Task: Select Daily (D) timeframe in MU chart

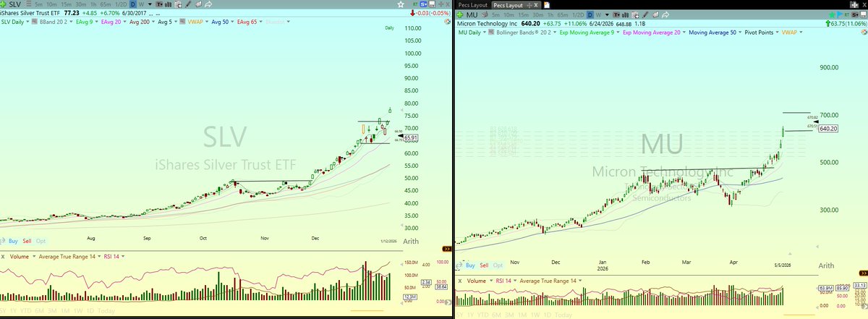Action: (x=590, y=15)
